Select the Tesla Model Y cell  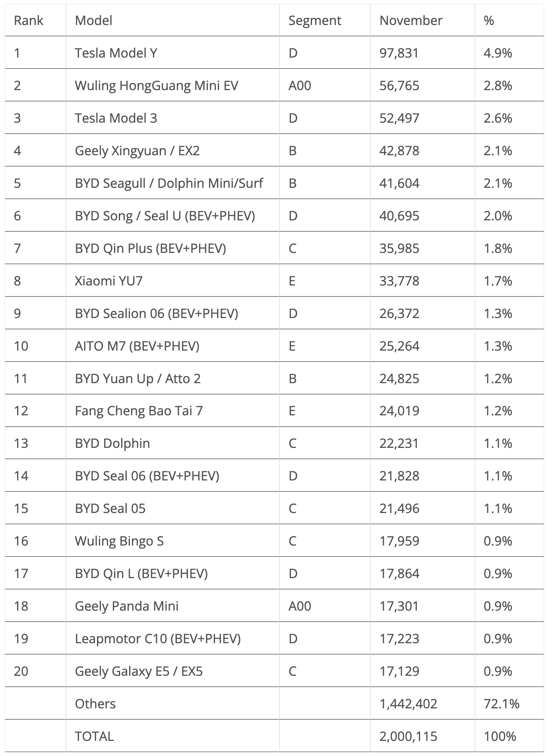[x=116, y=53]
